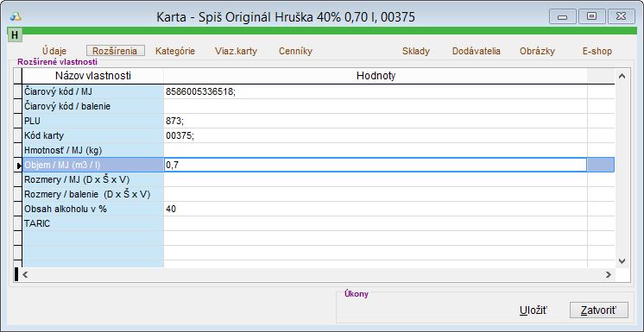Select the Hmotnosť / MJ (kg) value cell
Image resolution: width=644 pixels, height=332 pixels.
tap(376, 150)
